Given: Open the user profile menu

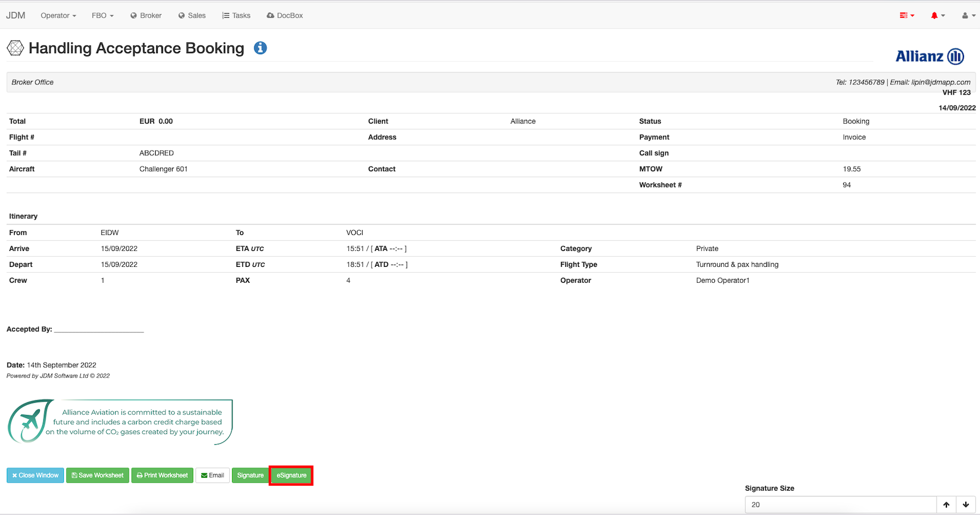Looking at the screenshot, I should point(968,15).
